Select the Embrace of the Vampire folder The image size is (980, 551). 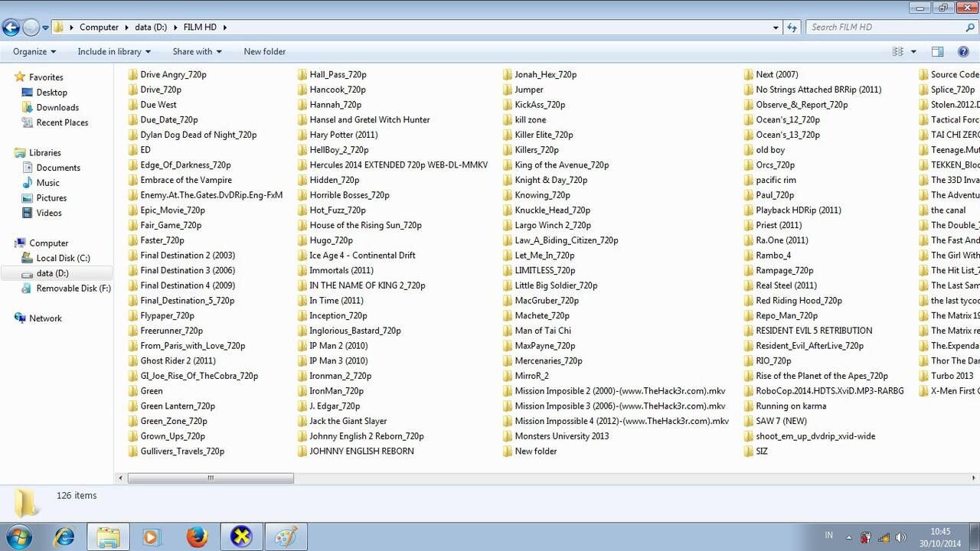[180, 180]
